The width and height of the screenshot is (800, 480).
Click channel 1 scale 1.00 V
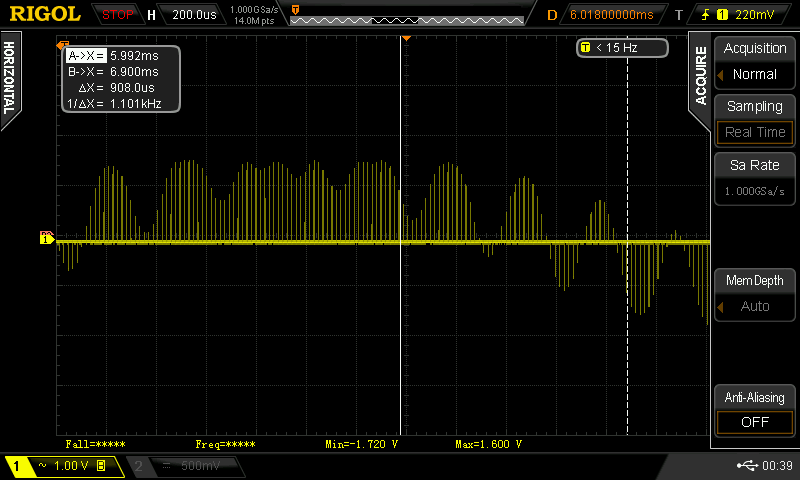pos(71,466)
